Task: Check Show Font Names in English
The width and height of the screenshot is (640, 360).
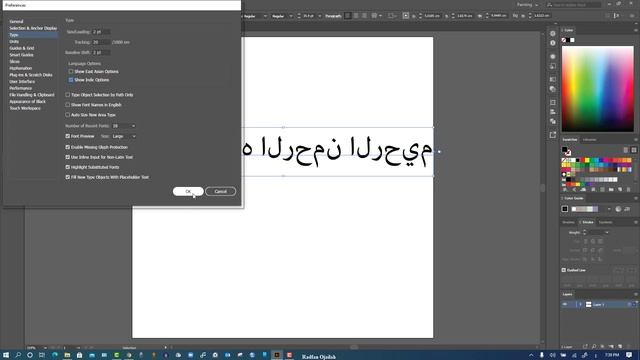Action: click(68, 105)
